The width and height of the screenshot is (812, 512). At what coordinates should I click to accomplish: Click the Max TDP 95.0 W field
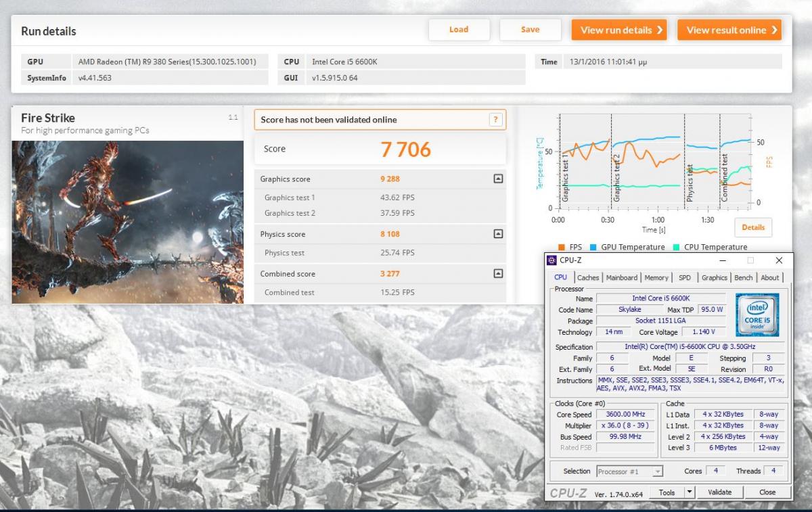[x=711, y=310]
